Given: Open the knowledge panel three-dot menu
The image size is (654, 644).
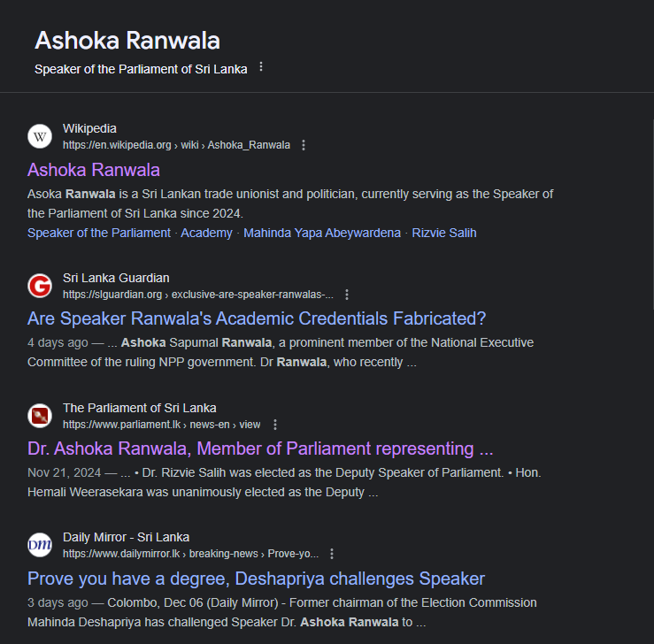Looking at the screenshot, I should coord(261,67).
